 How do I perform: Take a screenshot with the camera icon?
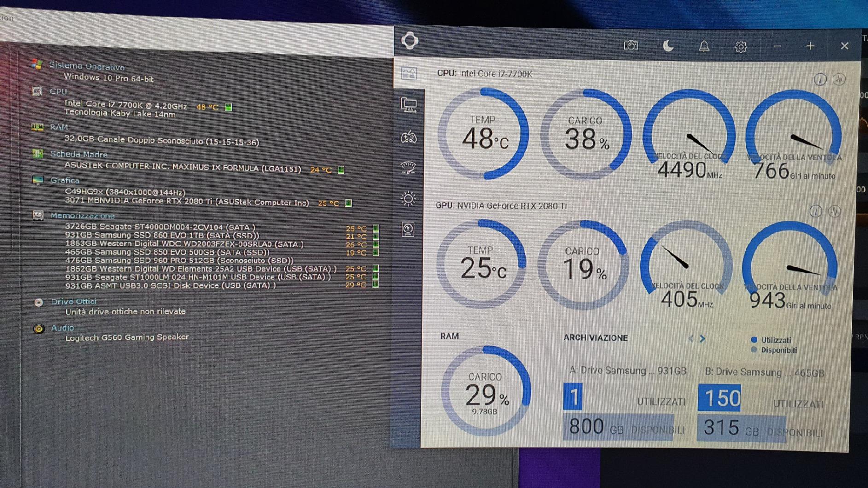pyautogui.click(x=631, y=45)
